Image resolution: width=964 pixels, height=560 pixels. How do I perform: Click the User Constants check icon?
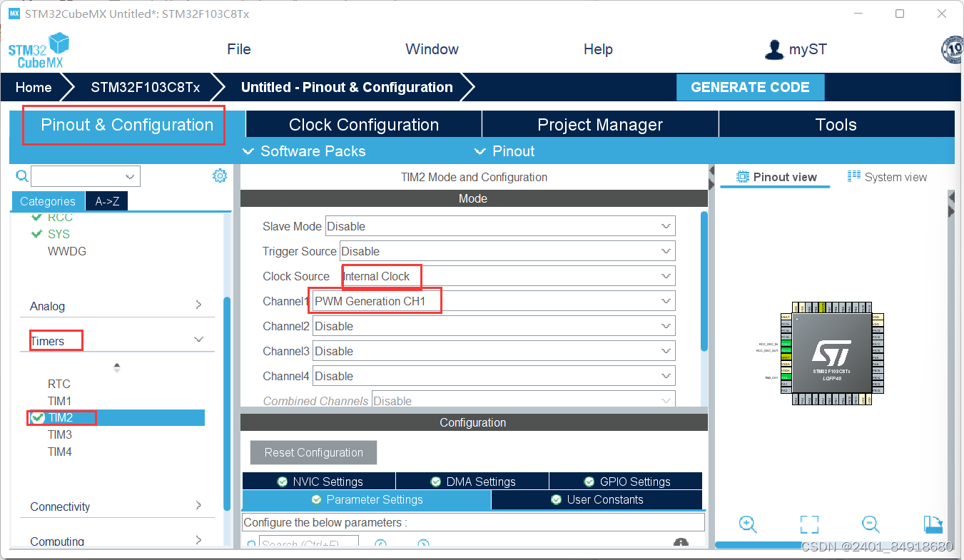557,499
